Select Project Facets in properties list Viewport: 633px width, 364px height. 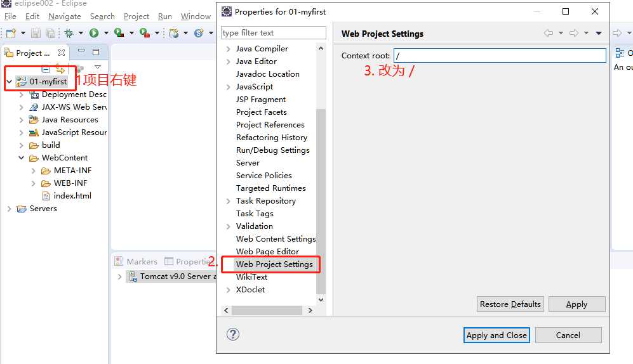262,112
